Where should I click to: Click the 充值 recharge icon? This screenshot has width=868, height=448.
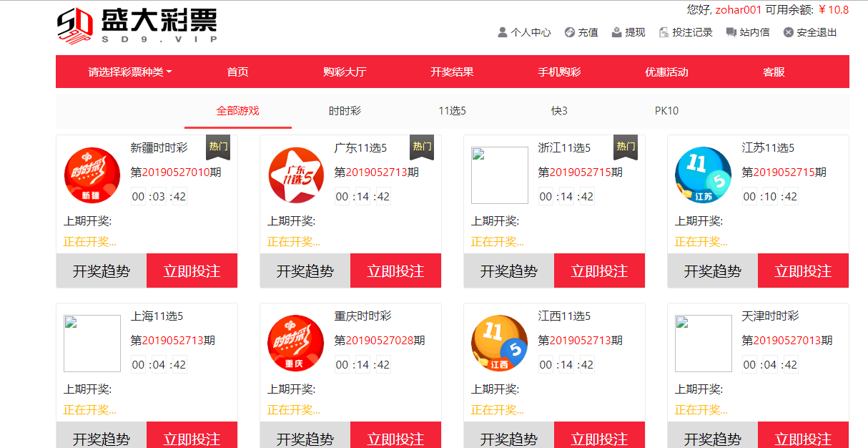click(x=570, y=32)
